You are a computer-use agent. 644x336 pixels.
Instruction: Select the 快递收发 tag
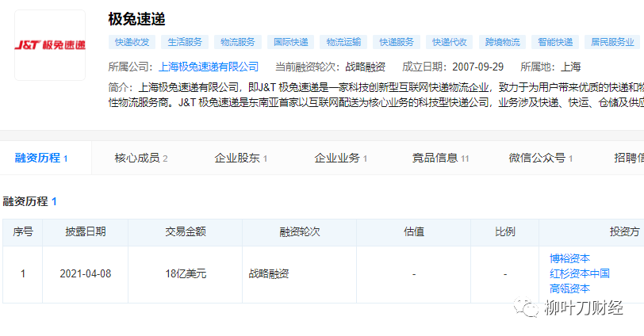pyautogui.click(x=132, y=42)
